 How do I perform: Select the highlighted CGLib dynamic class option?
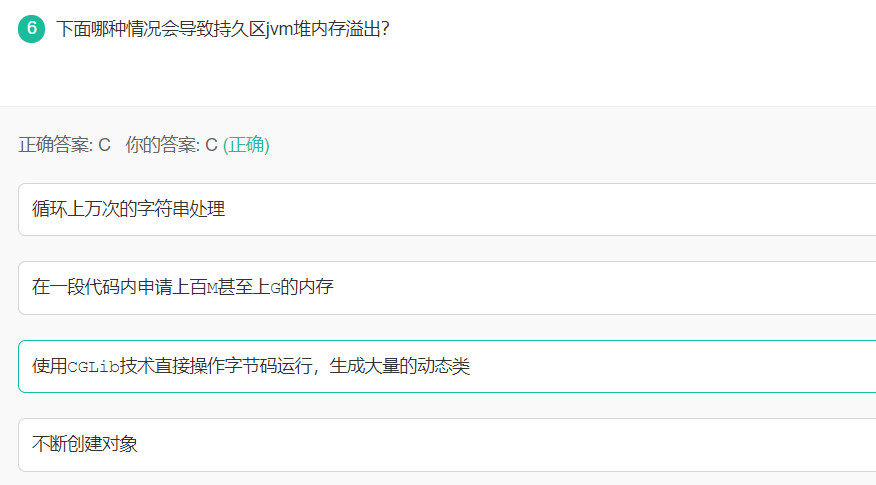point(447,366)
